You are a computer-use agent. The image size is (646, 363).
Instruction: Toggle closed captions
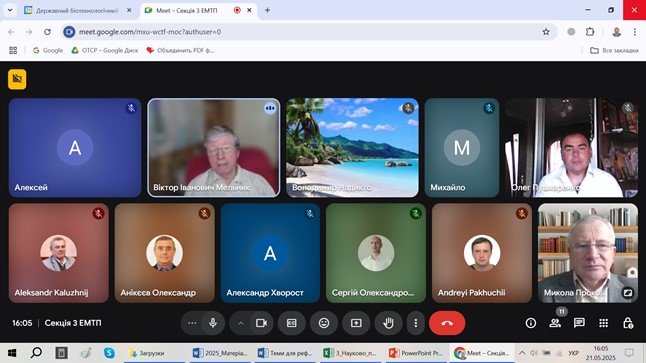pos(292,323)
